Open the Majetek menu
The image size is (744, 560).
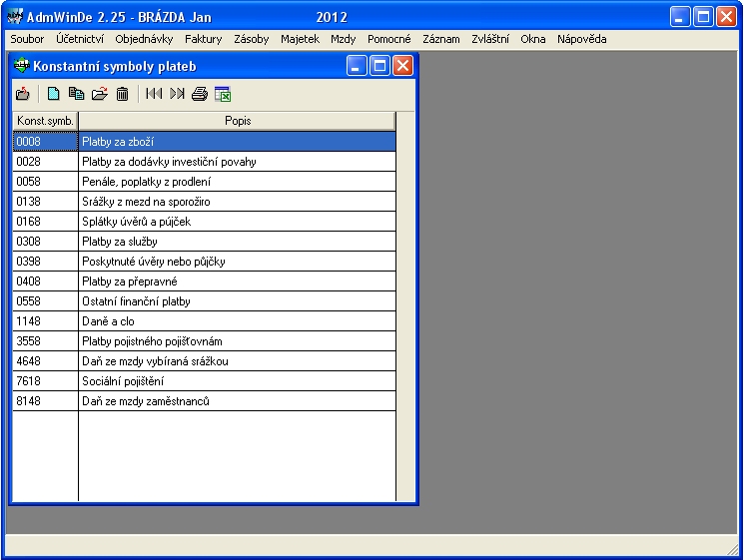point(300,39)
